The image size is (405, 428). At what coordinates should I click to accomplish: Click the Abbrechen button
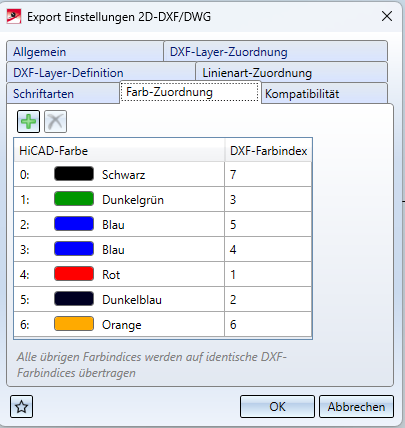356,407
